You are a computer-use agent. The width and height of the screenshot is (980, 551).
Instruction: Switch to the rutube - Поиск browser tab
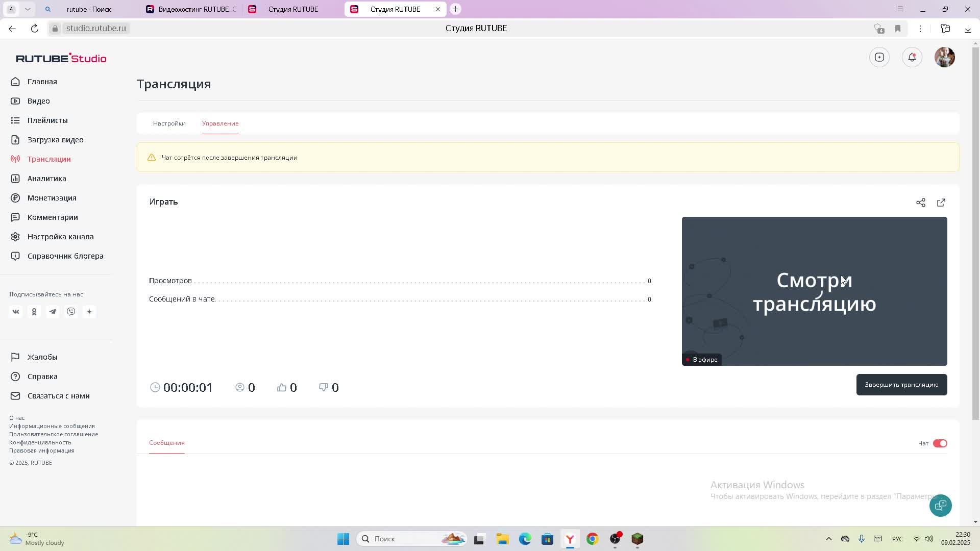88,9
